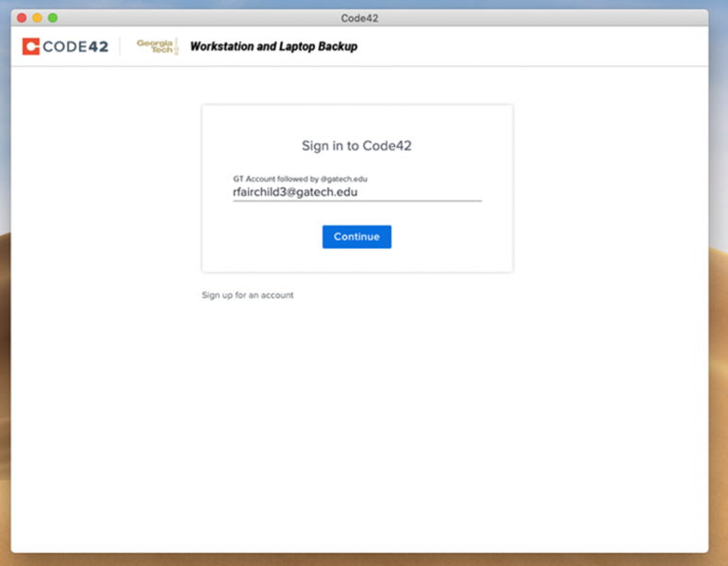Click the Sign in to Code42 heading

pos(356,146)
